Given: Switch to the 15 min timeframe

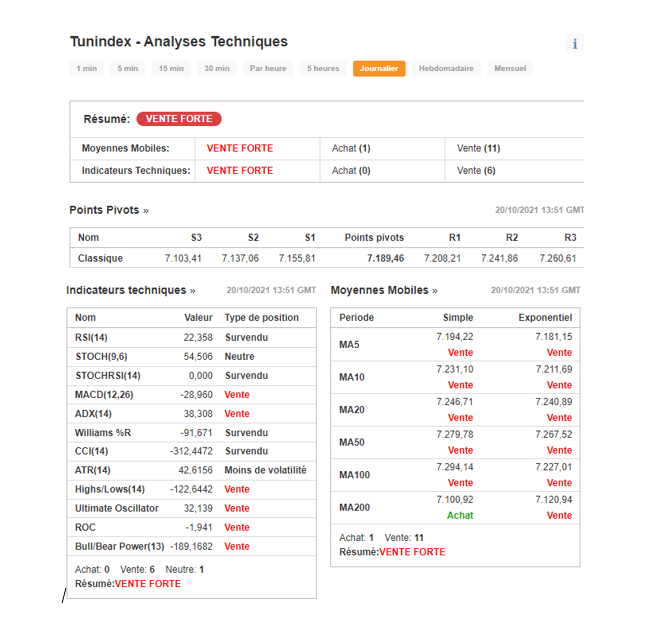Looking at the screenshot, I should pyautogui.click(x=171, y=69).
